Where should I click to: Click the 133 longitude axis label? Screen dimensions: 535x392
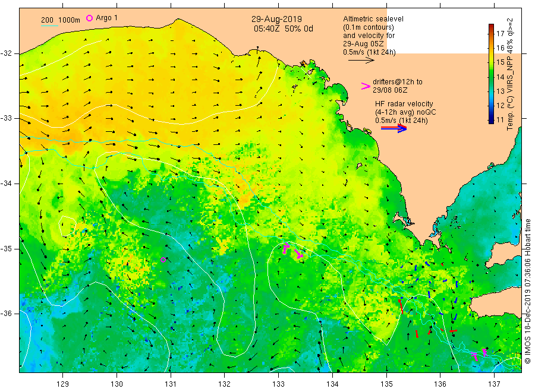click(x=278, y=384)
